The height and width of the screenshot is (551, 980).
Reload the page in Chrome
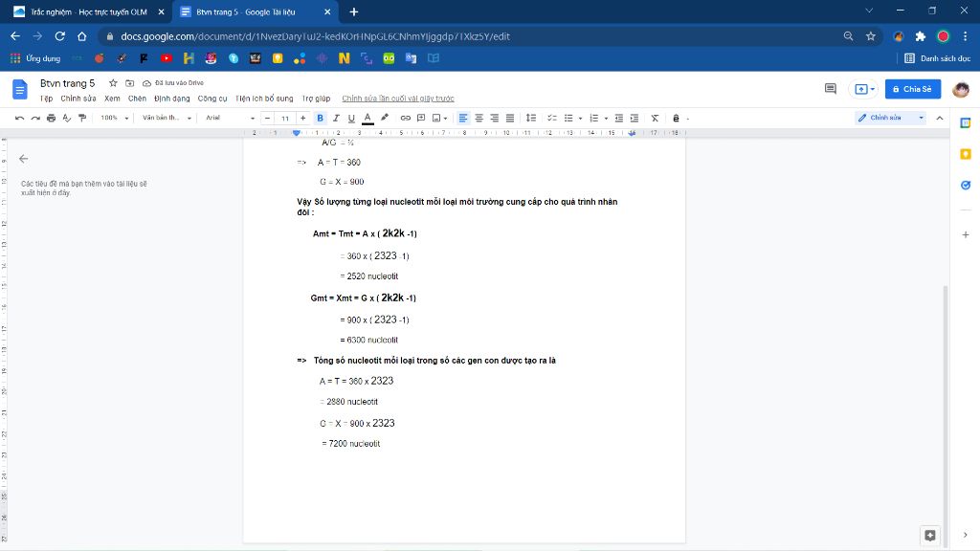tap(60, 36)
